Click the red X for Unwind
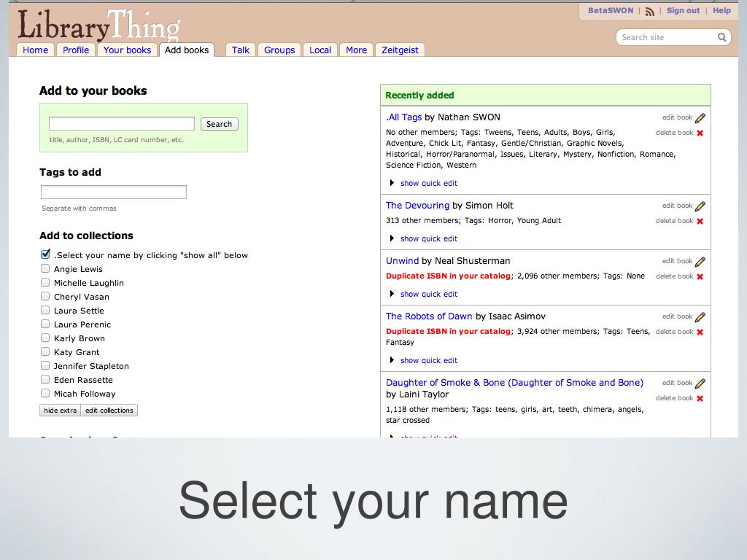747x560 pixels. click(700, 276)
